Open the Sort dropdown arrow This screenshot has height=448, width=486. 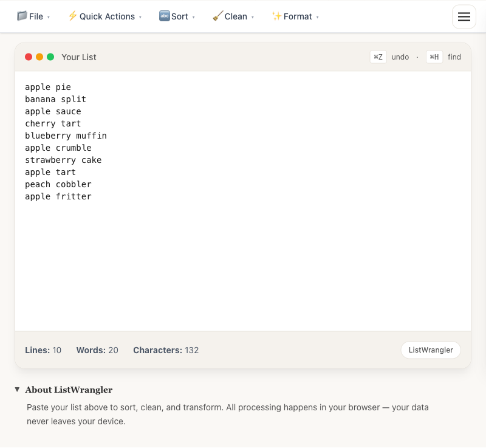[x=193, y=18]
